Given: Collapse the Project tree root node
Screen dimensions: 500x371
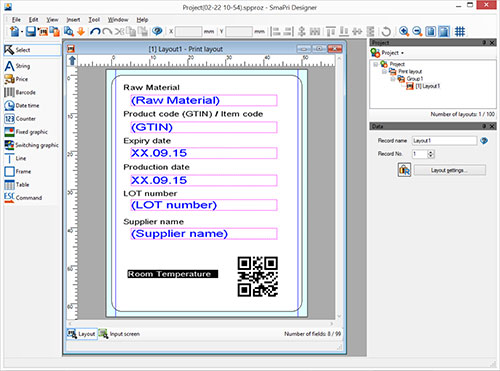Looking at the screenshot, I should coord(376,64).
